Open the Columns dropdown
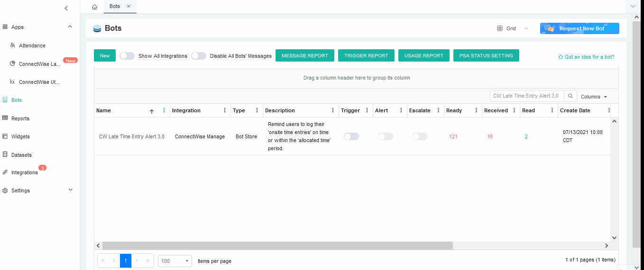Viewport: 644px width, 270px height. click(594, 97)
